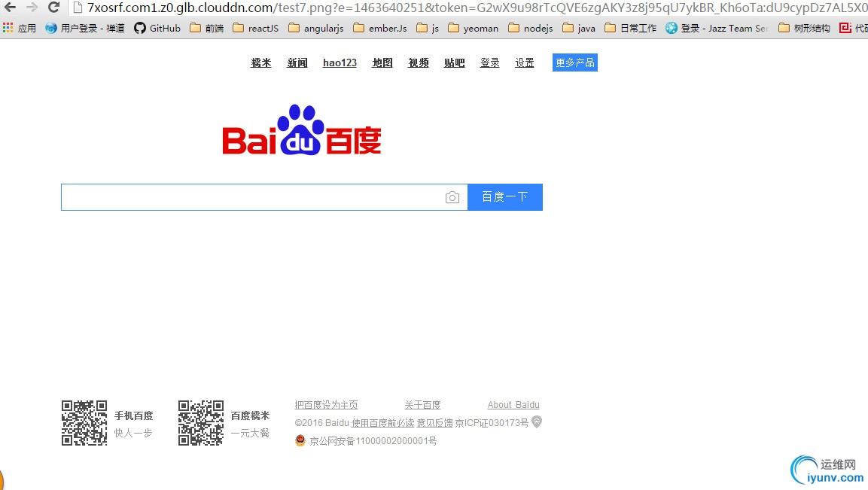Open the 日常工作 bookmark folder
Image resolution: width=868 pixels, height=490 pixels.
tap(631, 29)
